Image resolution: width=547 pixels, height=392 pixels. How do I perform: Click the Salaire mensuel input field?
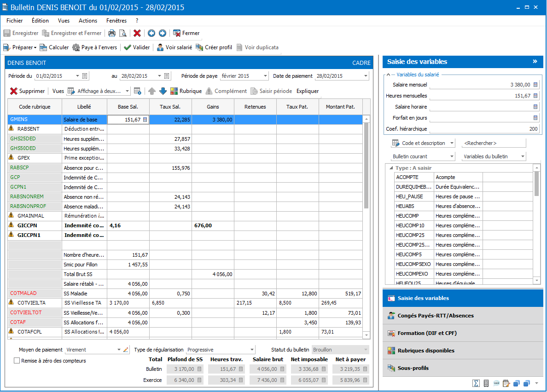[x=479, y=85]
